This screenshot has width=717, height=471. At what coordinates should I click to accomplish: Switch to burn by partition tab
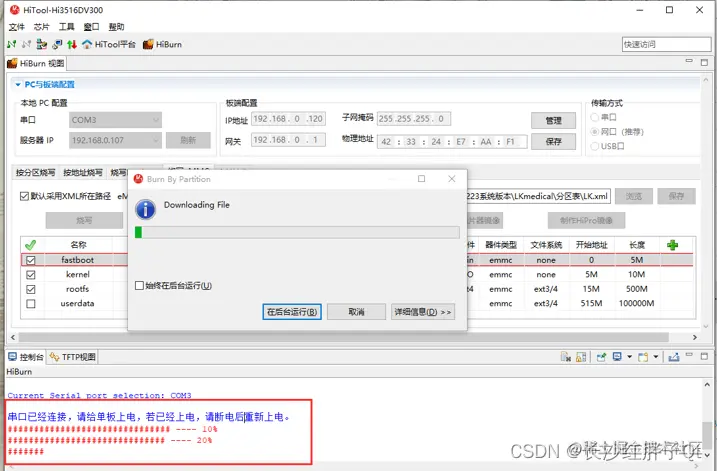click(35, 172)
